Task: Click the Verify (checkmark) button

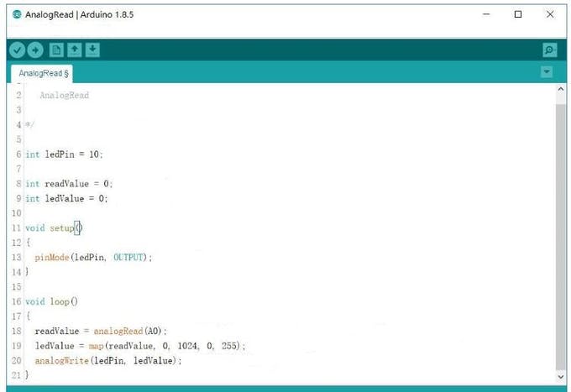Action: pos(17,50)
